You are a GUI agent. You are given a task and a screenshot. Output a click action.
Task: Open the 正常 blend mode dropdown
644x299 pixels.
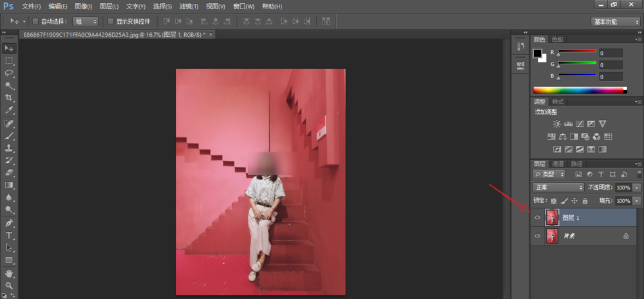558,188
